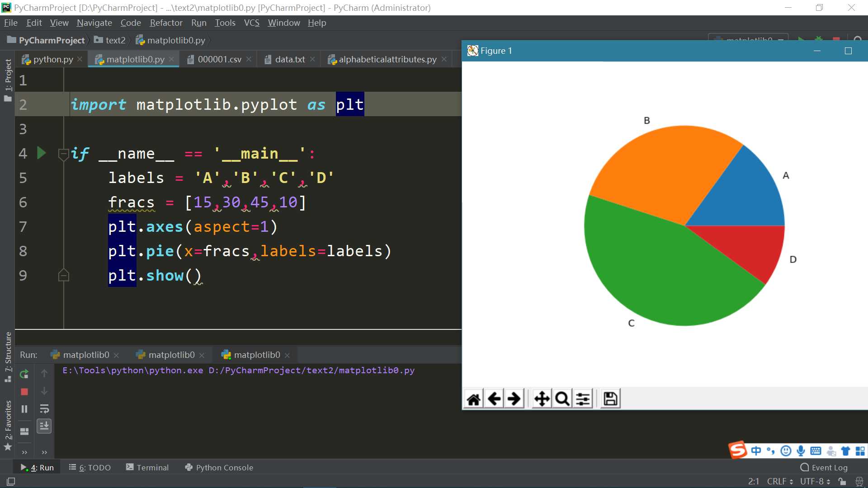The image size is (868, 488).
Task: Toggle Chinese/English input mode (中)
Action: click(x=756, y=450)
